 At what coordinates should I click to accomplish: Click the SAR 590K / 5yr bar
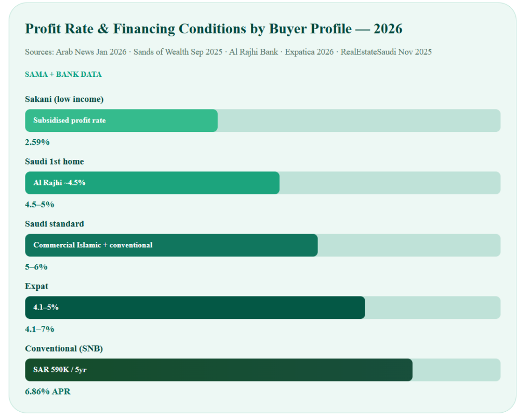(219, 370)
